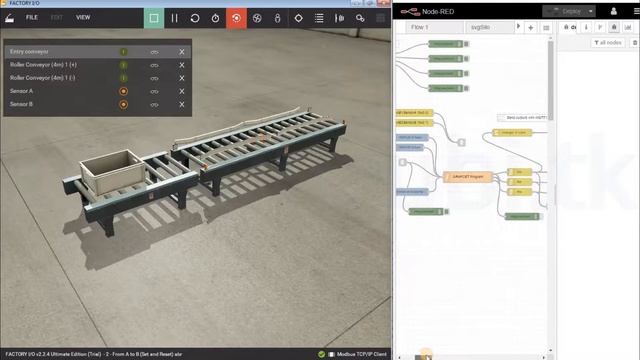The width and height of the screenshot is (640, 360).
Task: Select the first person camera icon
Action: pos(278,18)
